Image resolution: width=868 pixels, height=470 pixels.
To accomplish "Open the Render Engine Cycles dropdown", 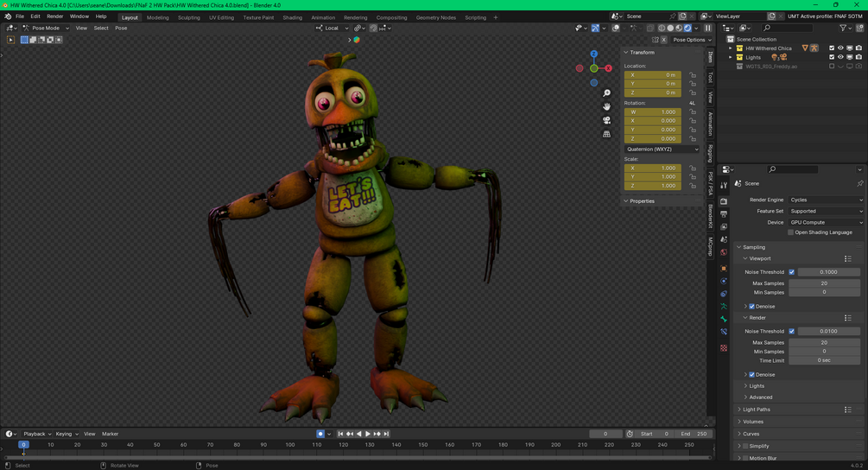I will point(826,200).
